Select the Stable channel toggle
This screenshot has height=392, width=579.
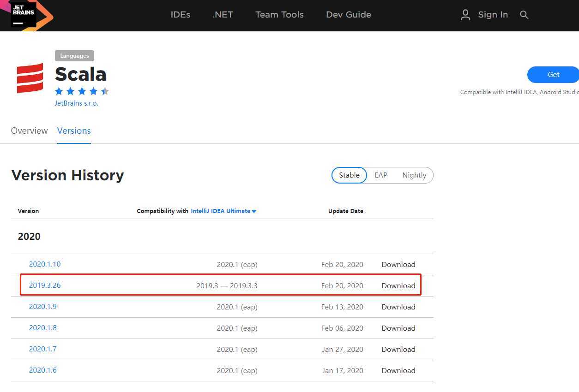click(349, 175)
